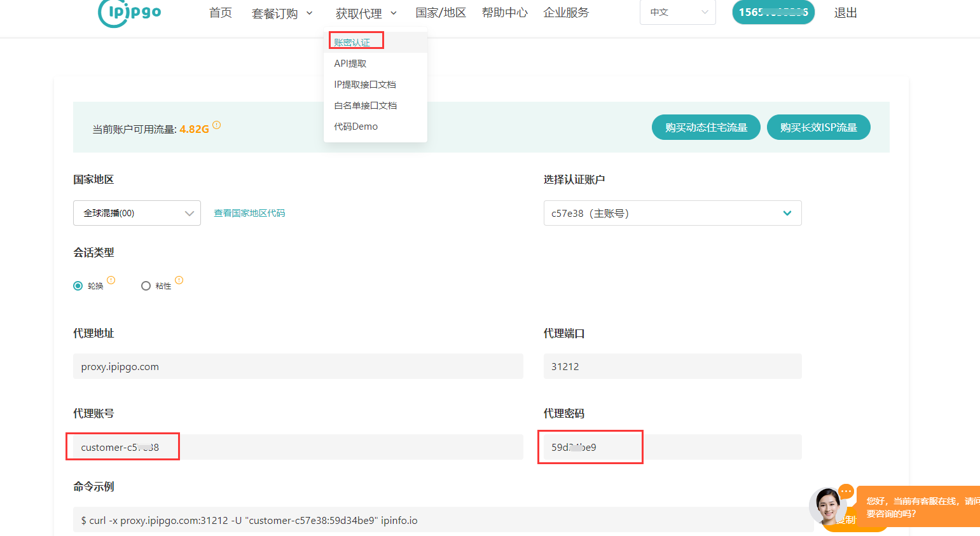
Task: Expand the 套餐订购 menu
Action: coord(282,13)
